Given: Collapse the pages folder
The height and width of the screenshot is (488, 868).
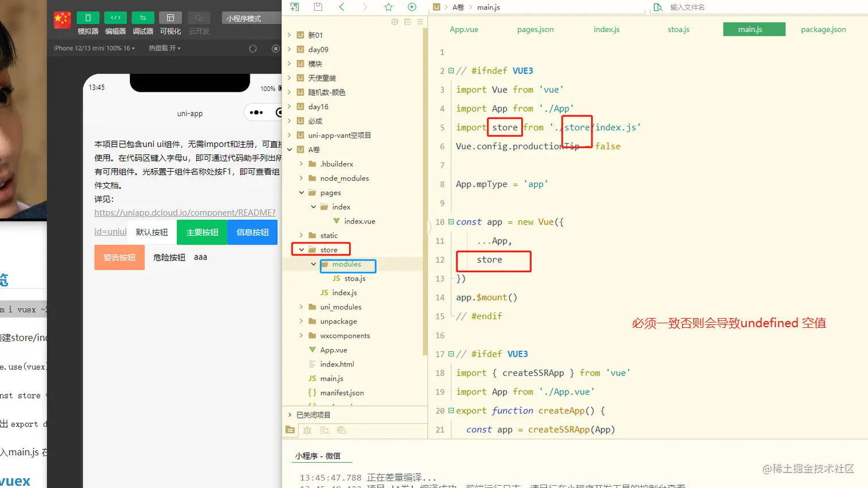Looking at the screenshot, I should click(301, 192).
